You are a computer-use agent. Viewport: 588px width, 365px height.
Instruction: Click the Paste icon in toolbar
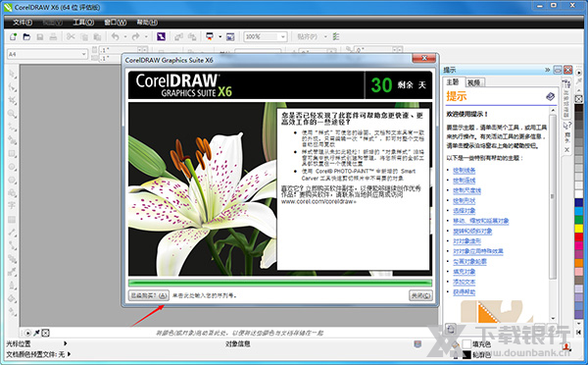click(97, 37)
